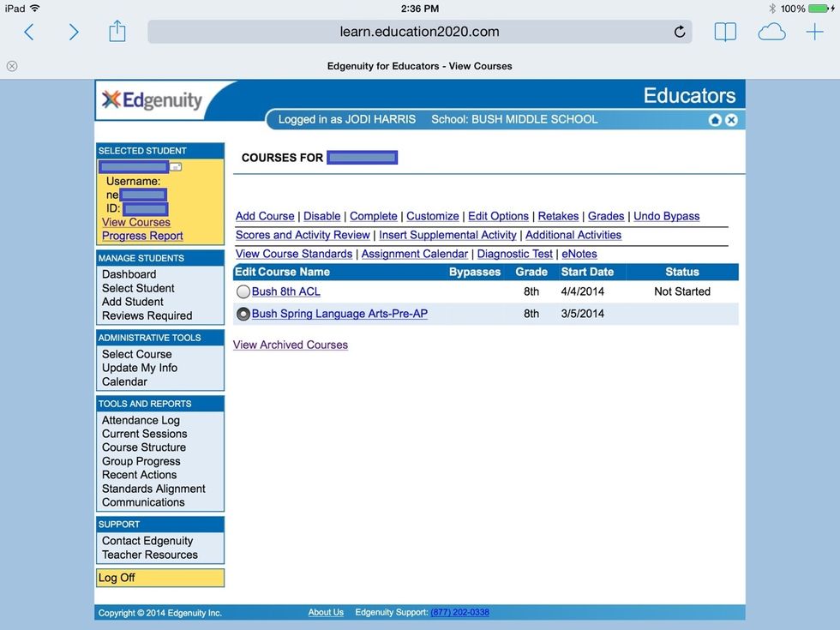The width and height of the screenshot is (840, 630).
Task: Tap the Safari forward arrow
Action: pyautogui.click(x=74, y=33)
